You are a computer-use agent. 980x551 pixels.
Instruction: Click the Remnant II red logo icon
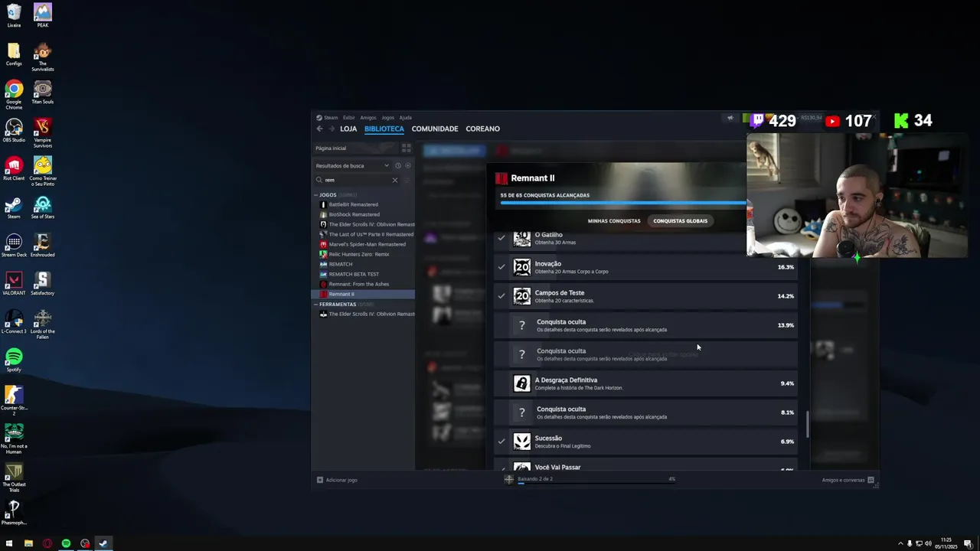(501, 178)
